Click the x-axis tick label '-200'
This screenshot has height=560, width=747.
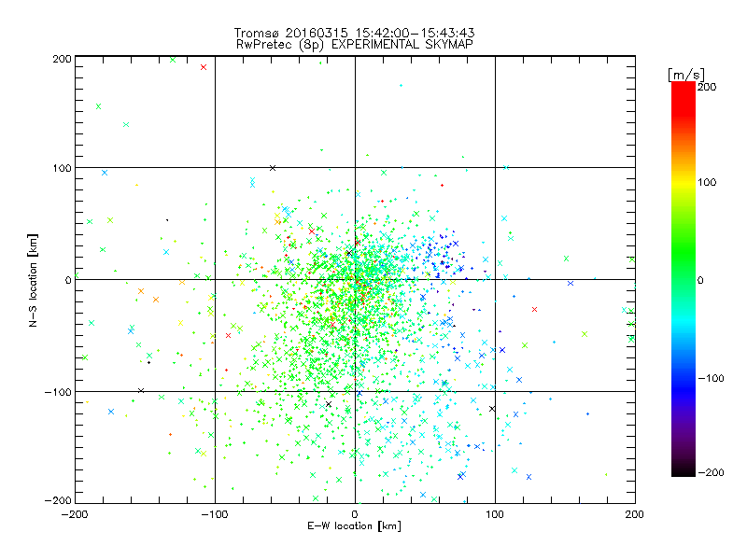[75, 515]
